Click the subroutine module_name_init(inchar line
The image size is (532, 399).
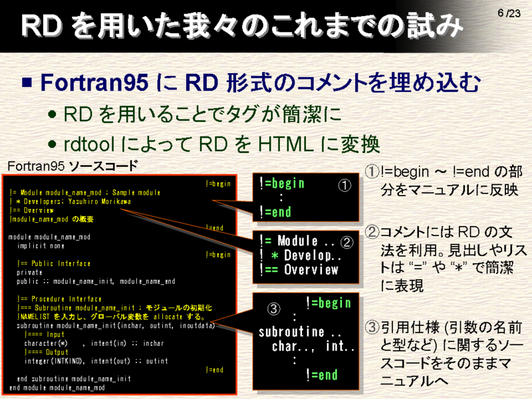click(x=116, y=326)
